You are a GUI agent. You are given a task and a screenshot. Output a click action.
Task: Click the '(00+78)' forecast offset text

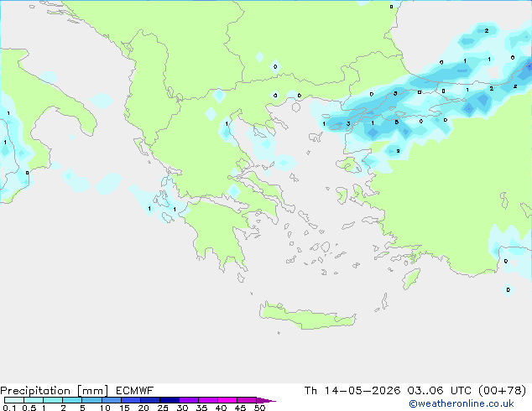pyautogui.click(x=502, y=391)
